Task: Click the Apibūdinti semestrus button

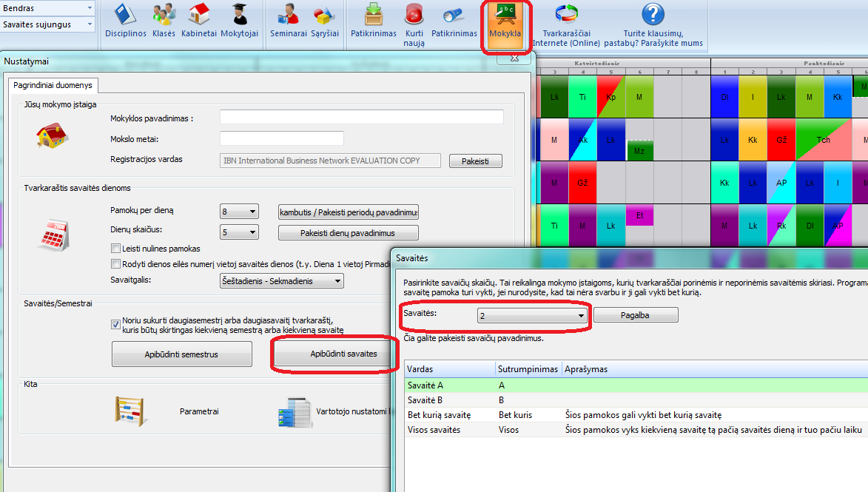Action: click(181, 354)
